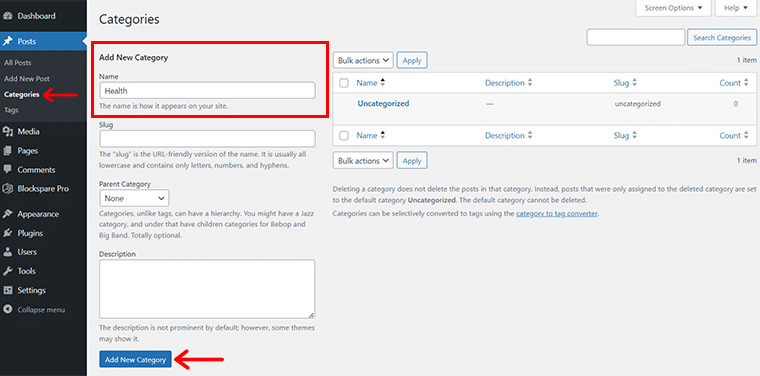The width and height of the screenshot is (760, 376).
Task: Click the Users person icon
Action: click(x=7, y=252)
